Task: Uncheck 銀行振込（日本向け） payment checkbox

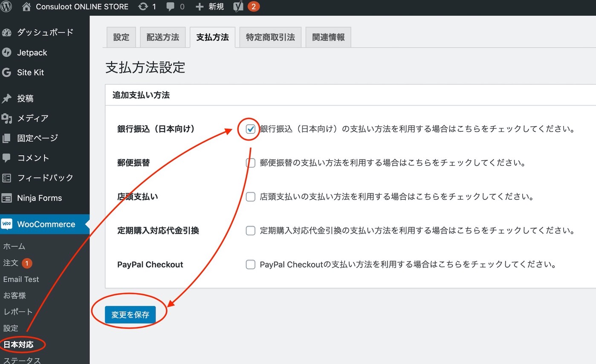Action: click(251, 129)
